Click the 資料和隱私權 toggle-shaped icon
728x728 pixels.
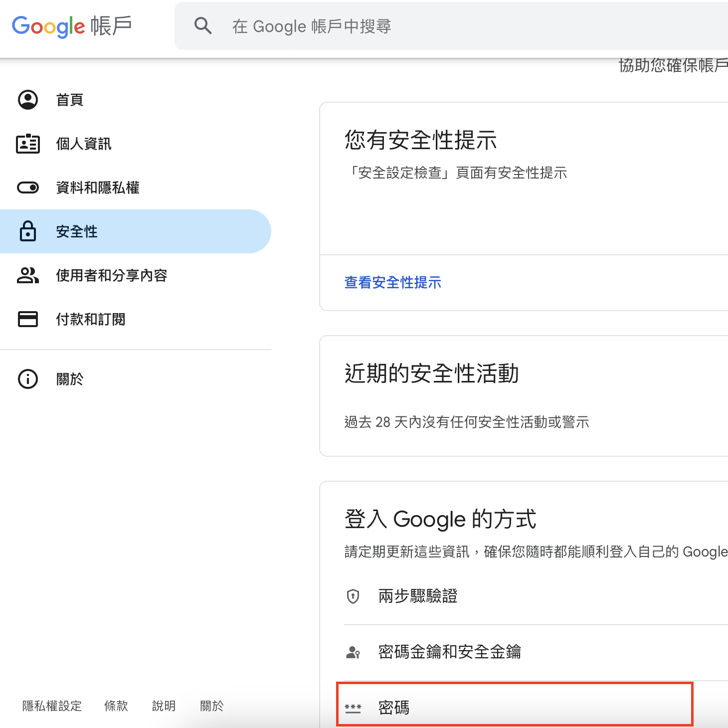click(28, 187)
